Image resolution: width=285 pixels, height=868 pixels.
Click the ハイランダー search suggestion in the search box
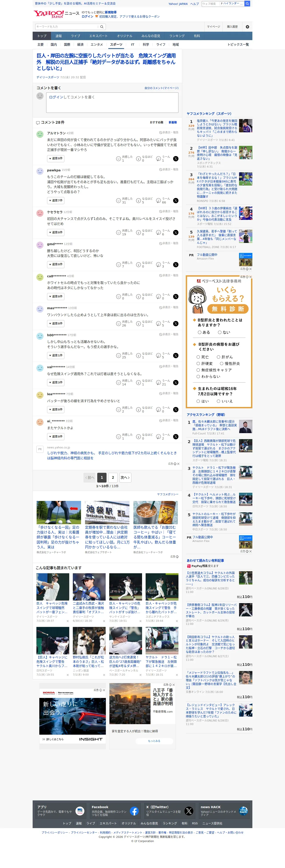click(231, 4)
